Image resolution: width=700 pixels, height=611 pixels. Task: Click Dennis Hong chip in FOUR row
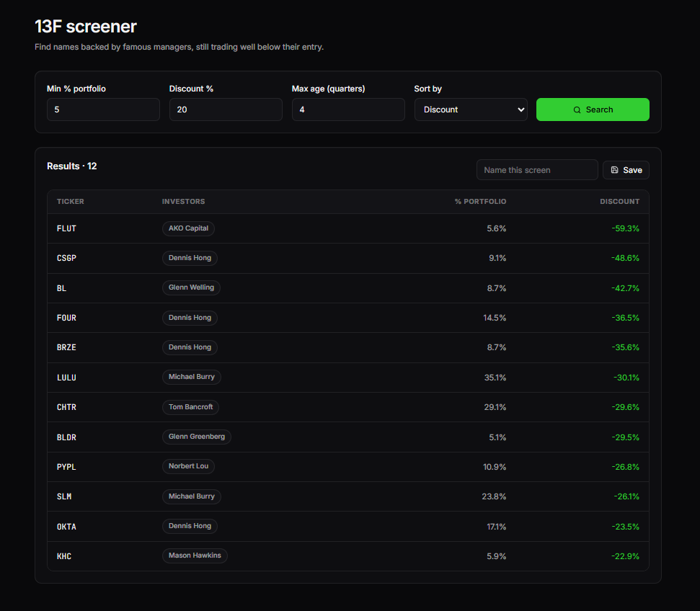(x=190, y=317)
